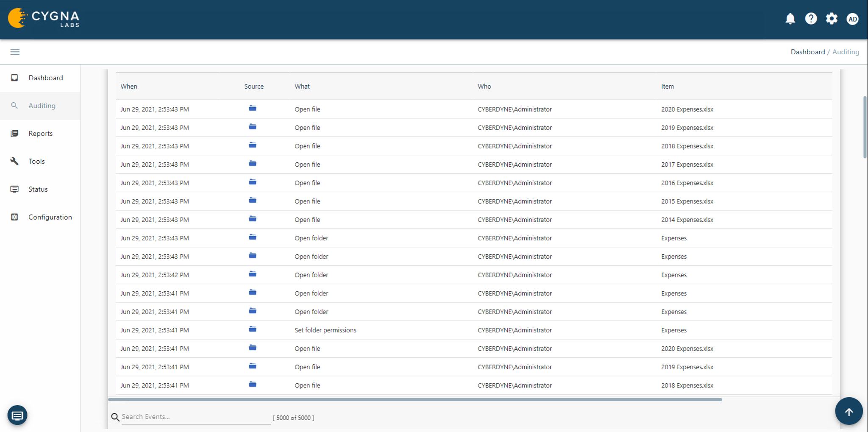
Task: Click the AD user avatar
Action: [852, 19]
